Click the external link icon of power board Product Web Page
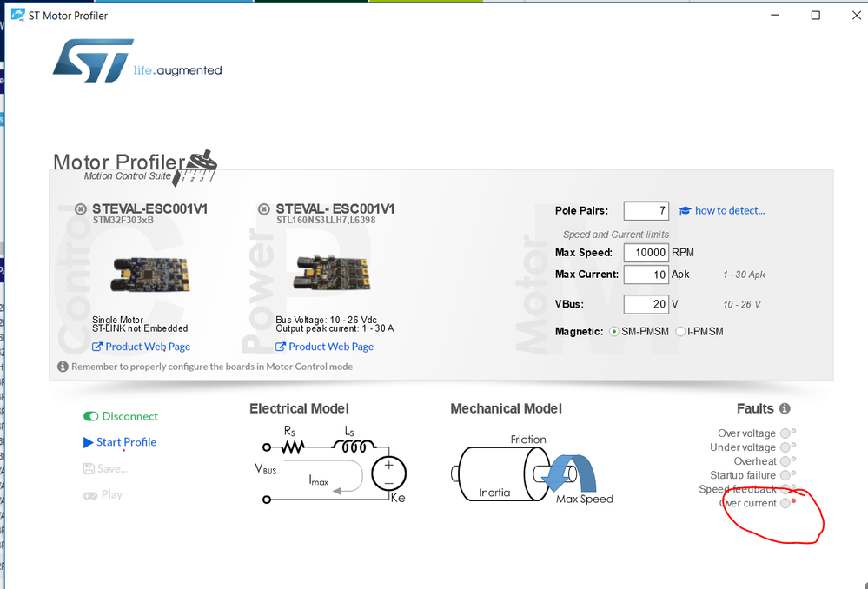The image size is (868, 589). click(280, 347)
